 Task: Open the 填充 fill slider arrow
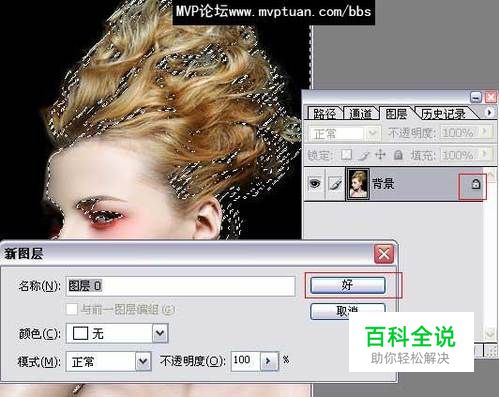click(485, 155)
